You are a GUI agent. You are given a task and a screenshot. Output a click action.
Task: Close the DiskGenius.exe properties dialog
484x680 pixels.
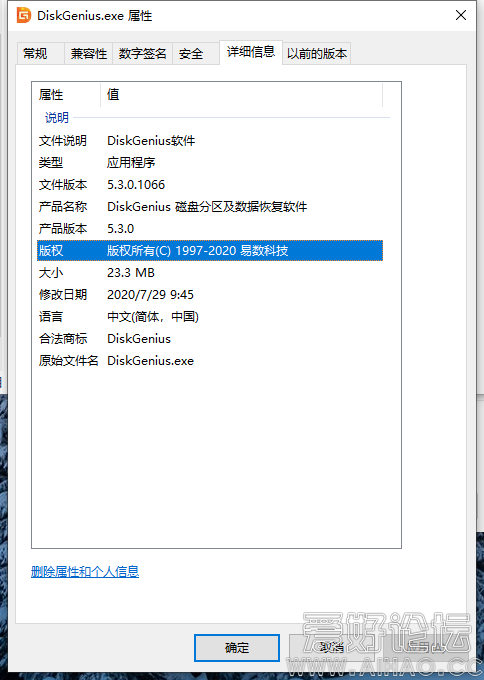pyautogui.click(x=461, y=15)
